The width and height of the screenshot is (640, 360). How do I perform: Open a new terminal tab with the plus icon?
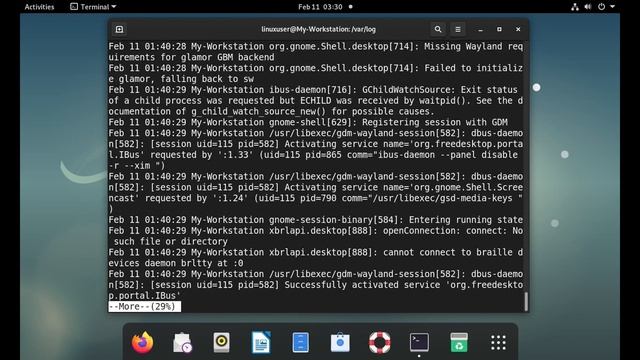pos(119,29)
